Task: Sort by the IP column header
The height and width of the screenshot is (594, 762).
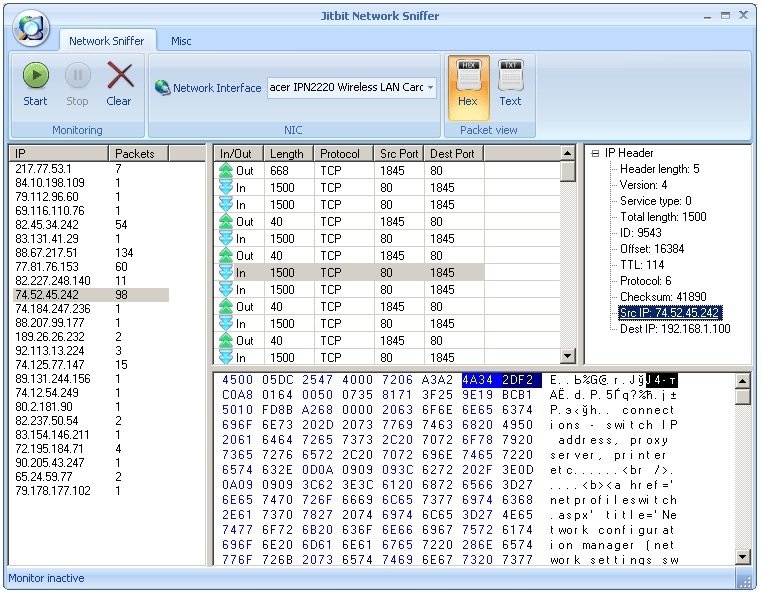Action: point(59,154)
